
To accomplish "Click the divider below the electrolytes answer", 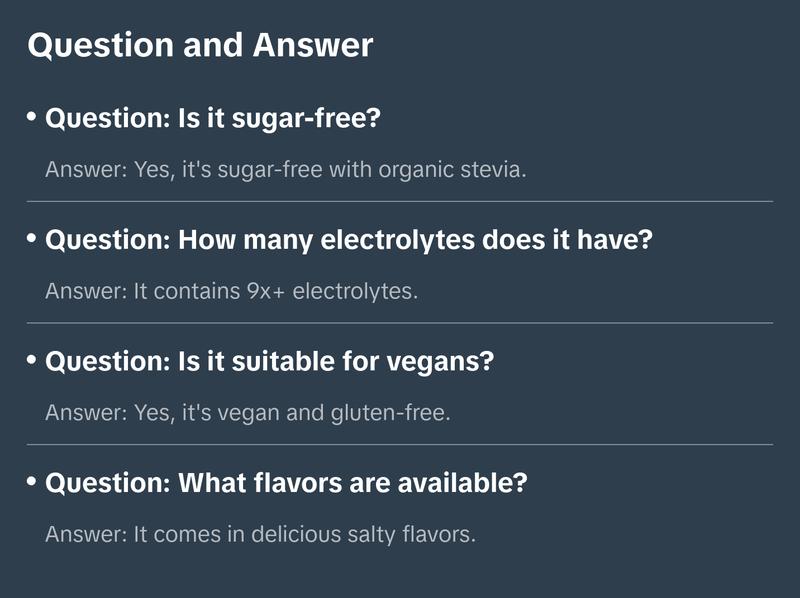I will pos(400,323).
